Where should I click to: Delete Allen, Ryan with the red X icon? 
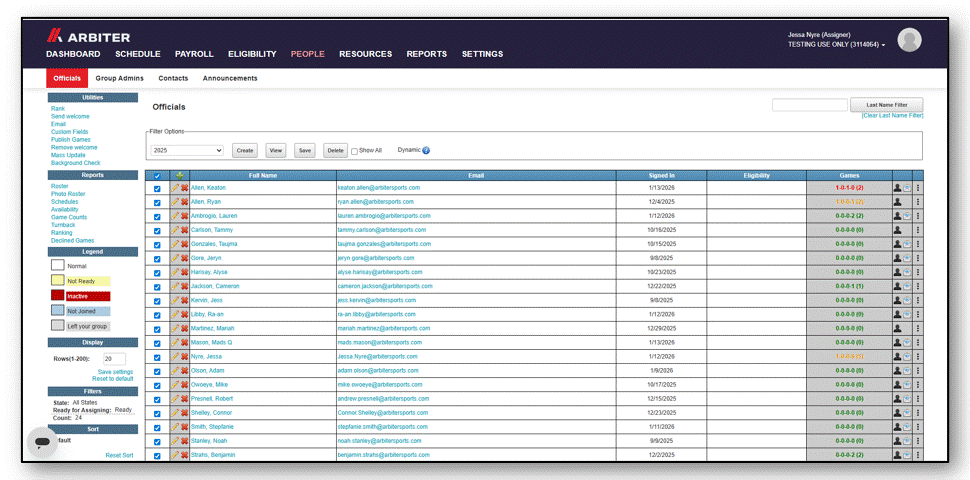click(x=184, y=202)
